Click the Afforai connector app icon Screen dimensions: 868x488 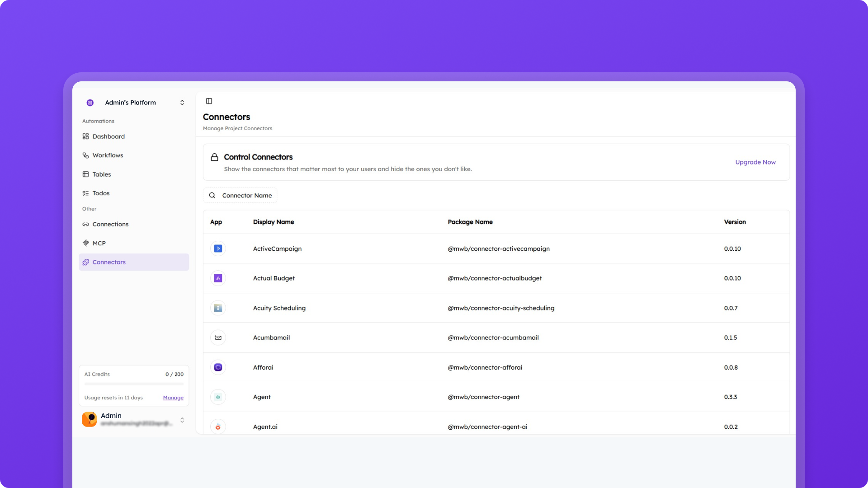(218, 367)
